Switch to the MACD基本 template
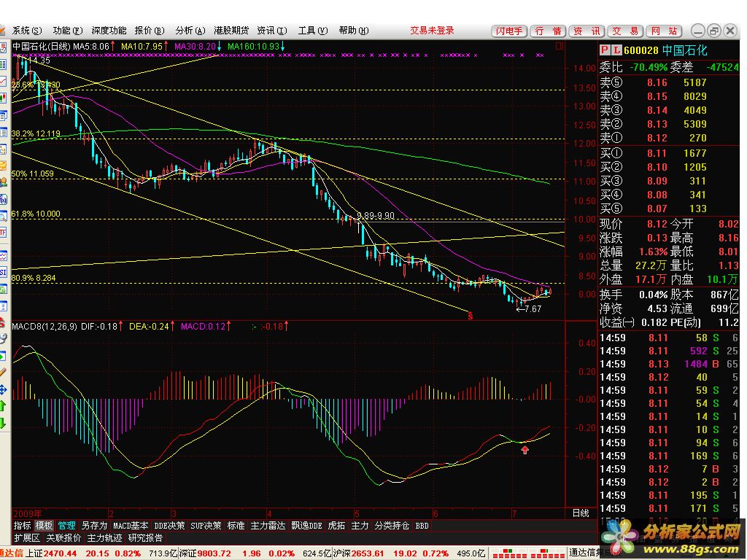747x560 pixels. (x=131, y=526)
